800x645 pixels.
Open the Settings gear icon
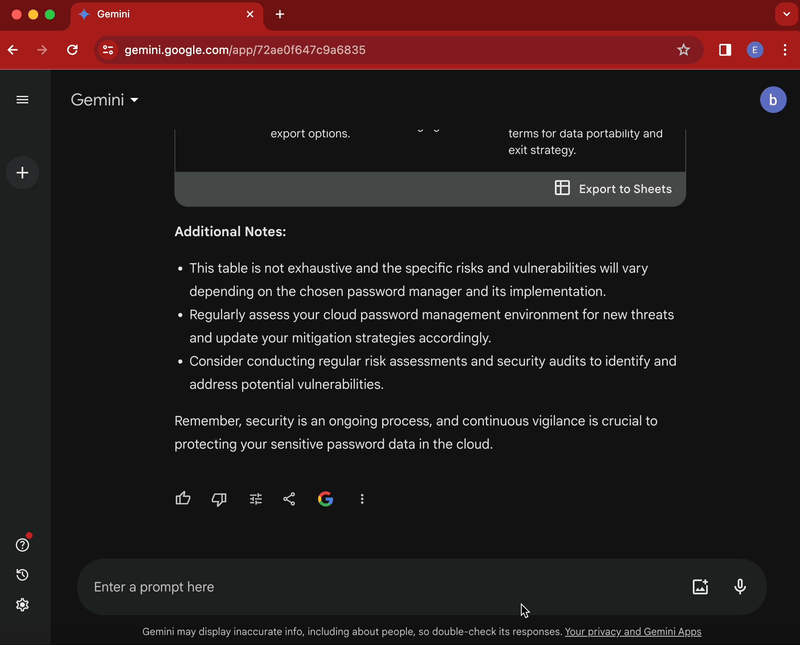point(22,605)
